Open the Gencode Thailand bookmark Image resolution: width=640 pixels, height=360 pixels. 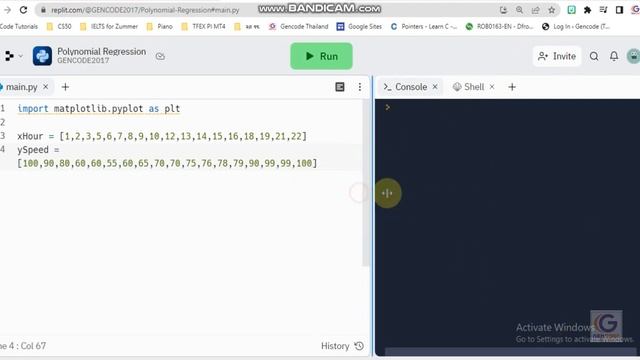[298, 27]
